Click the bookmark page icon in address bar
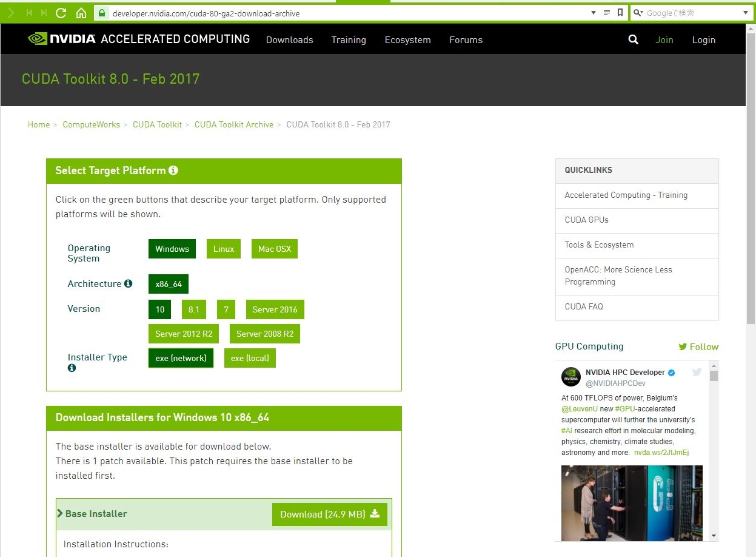This screenshot has width=756, height=557. [x=620, y=13]
